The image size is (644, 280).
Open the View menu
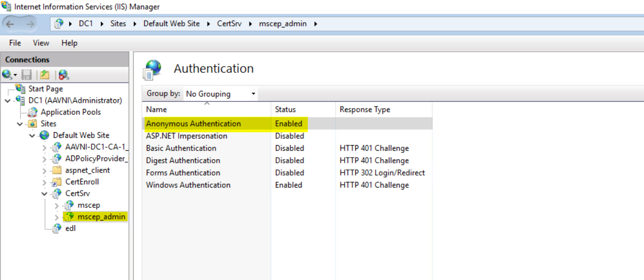click(x=41, y=43)
